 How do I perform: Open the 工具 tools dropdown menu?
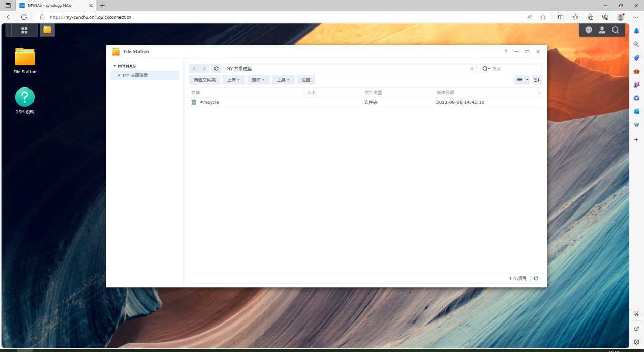(283, 80)
